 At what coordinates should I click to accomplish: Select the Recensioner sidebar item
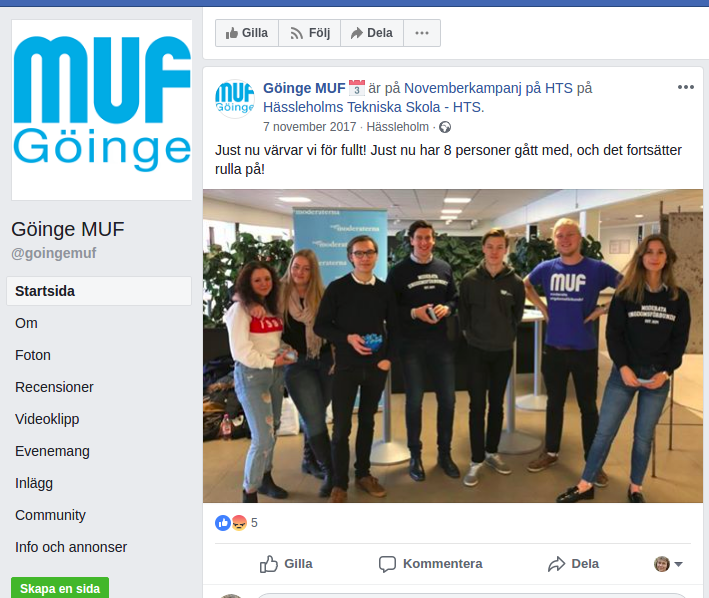[x=54, y=387]
